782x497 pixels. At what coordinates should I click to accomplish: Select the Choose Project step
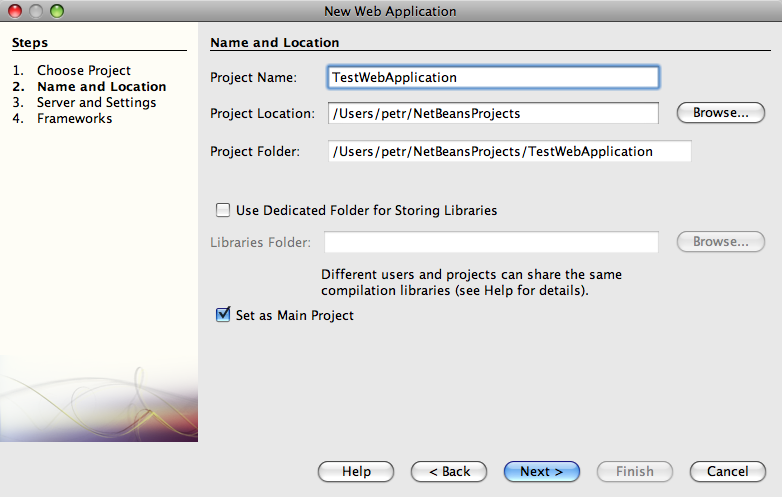pos(84,70)
